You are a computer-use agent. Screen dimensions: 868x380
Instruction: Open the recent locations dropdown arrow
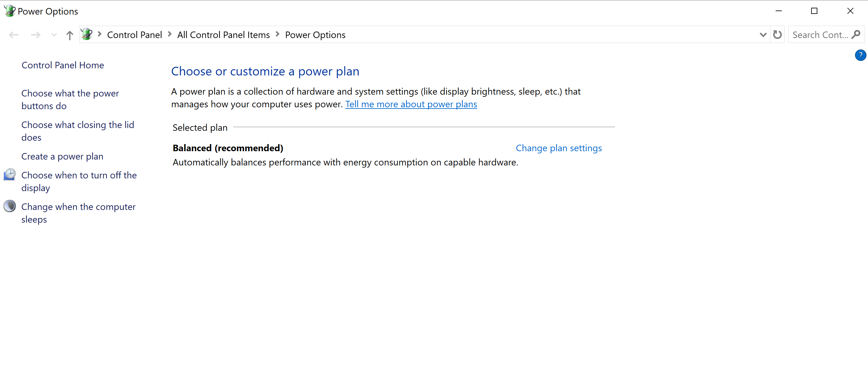coord(53,35)
